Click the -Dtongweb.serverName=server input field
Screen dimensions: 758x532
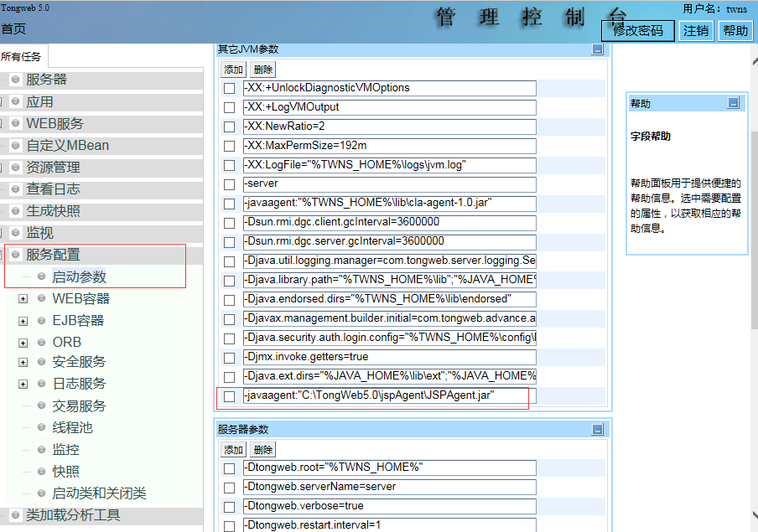(x=390, y=487)
